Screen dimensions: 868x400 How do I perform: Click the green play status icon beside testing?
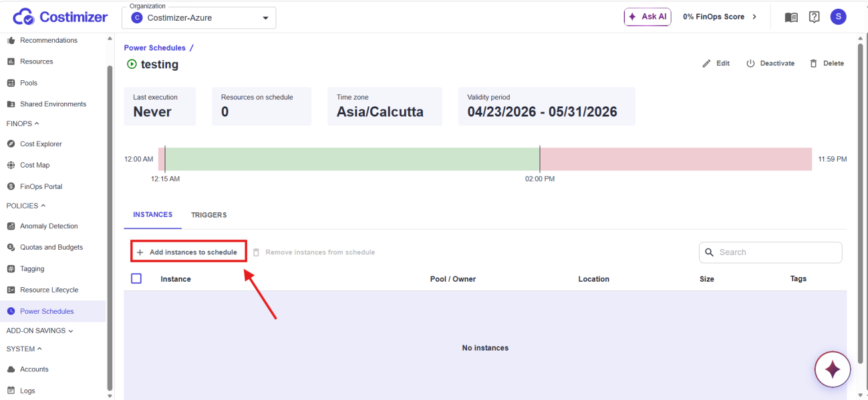[132, 64]
